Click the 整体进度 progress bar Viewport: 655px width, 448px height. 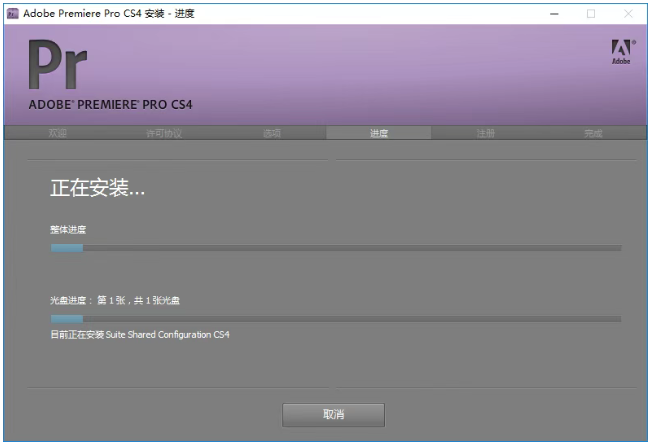pos(335,248)
